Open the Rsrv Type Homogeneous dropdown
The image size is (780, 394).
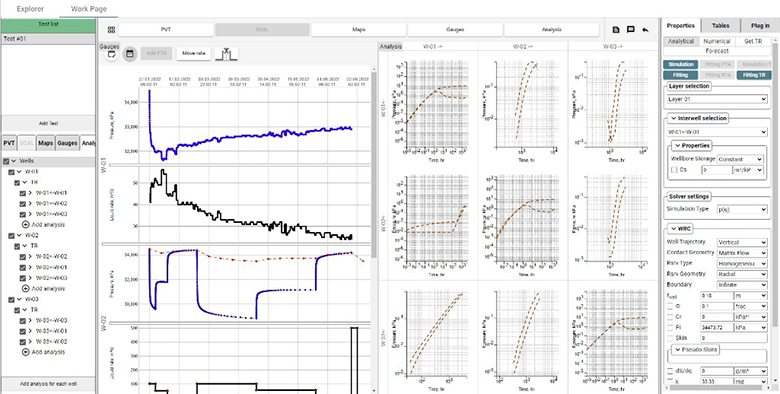742,264
